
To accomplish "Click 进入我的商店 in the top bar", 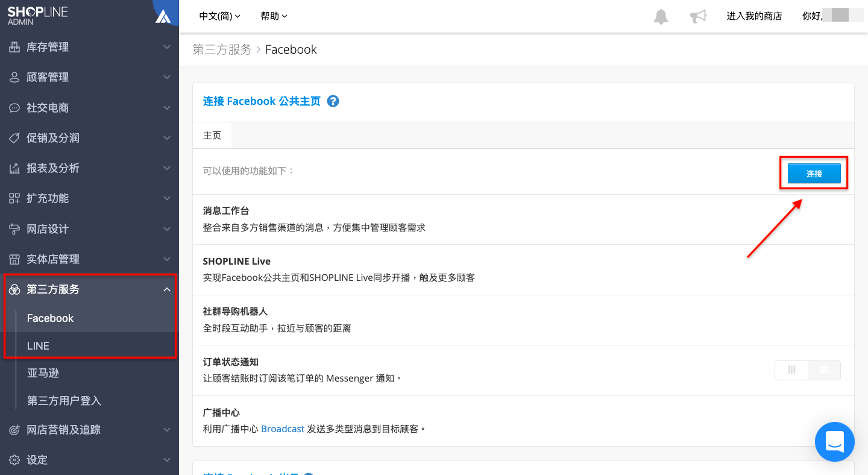I will pyautogui.click(x=754, y=16).
